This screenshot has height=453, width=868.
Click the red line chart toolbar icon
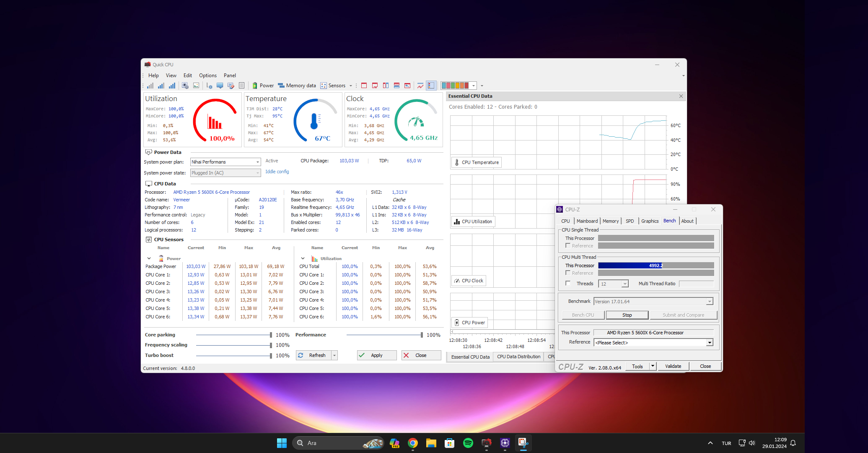pyautogui.click(x=420, y=86)
